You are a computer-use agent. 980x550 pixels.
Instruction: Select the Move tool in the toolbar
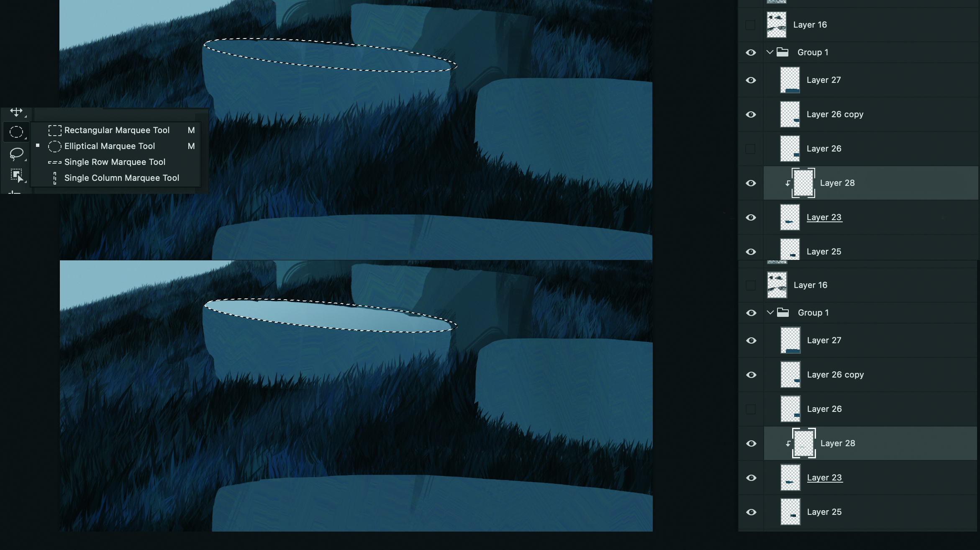[x=16, y=112]
